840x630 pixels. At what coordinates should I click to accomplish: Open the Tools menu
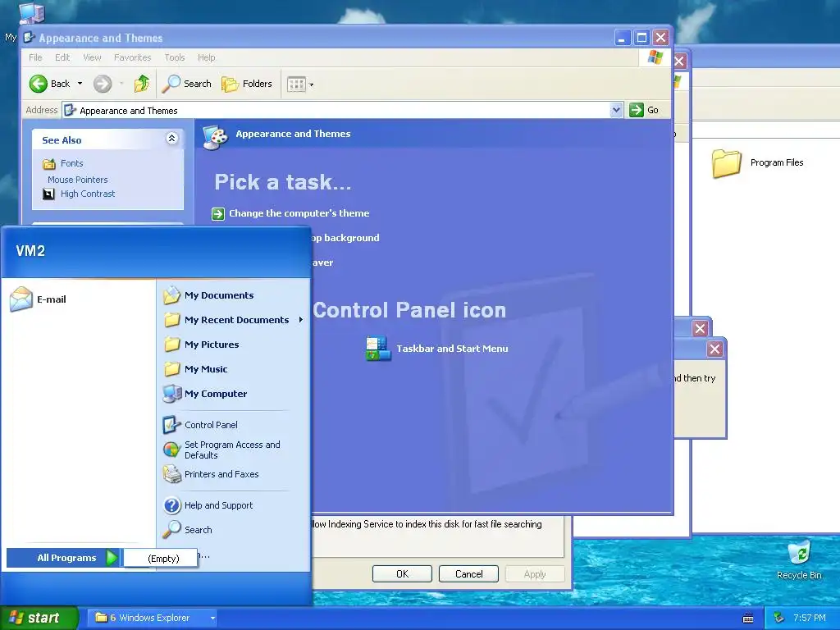175,57
